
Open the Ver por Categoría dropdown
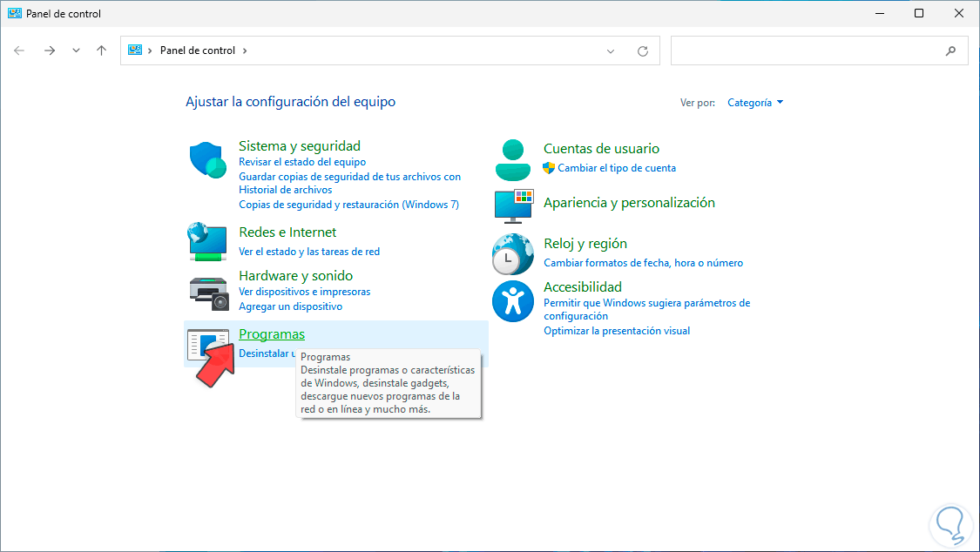pos(755,103)
